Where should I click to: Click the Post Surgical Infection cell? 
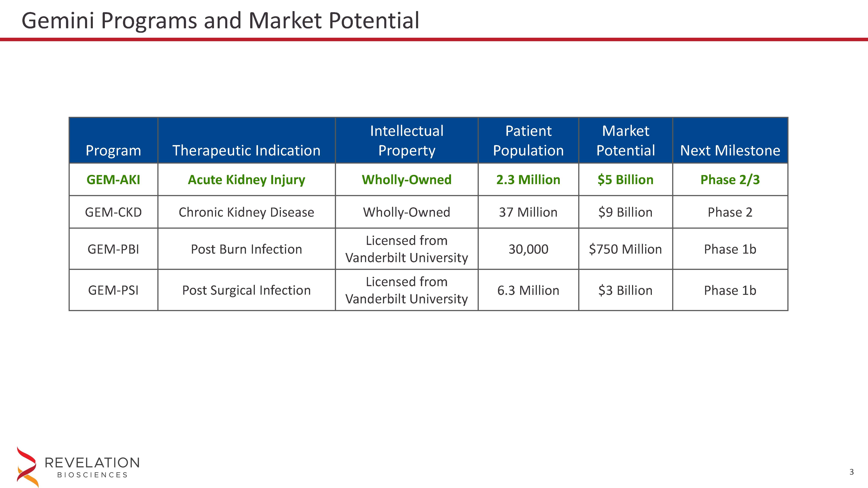pyautogui.click(x=246, y=290)
